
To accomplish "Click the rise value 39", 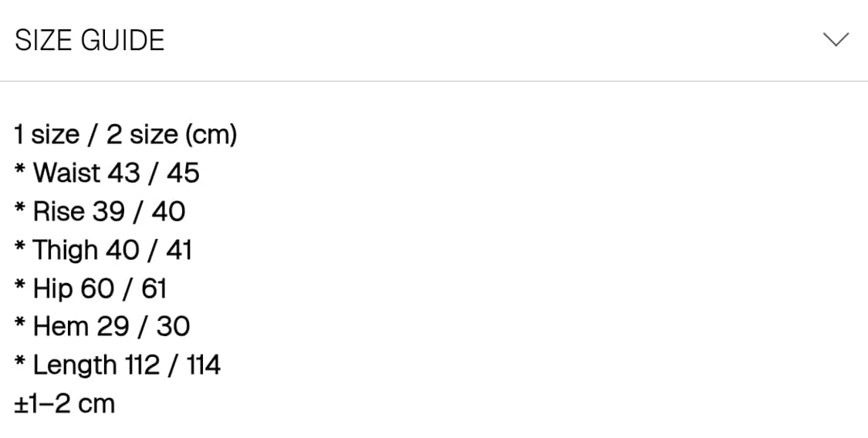I will point(109,211).
